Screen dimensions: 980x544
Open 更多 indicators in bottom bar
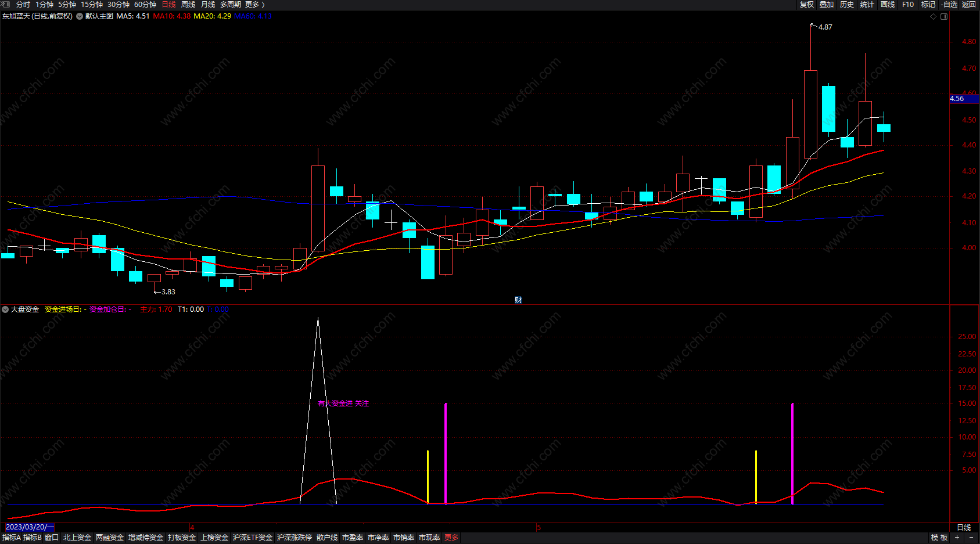pos(451,538)
